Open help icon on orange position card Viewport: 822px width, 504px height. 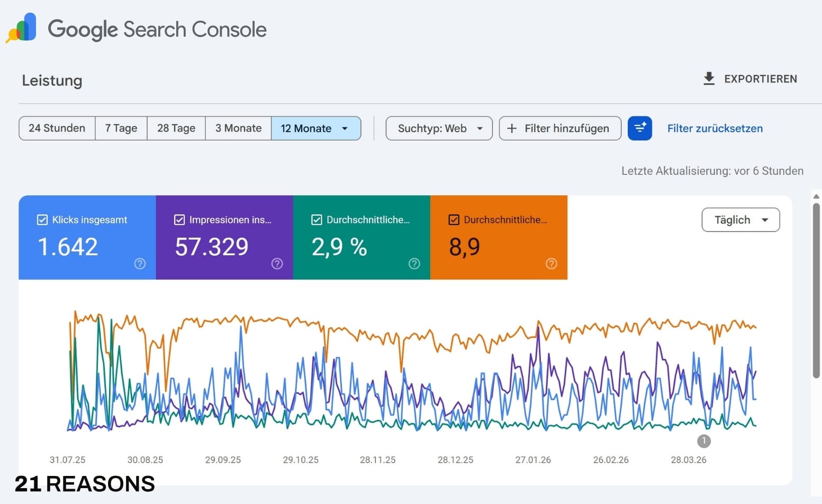coord(551,264)
